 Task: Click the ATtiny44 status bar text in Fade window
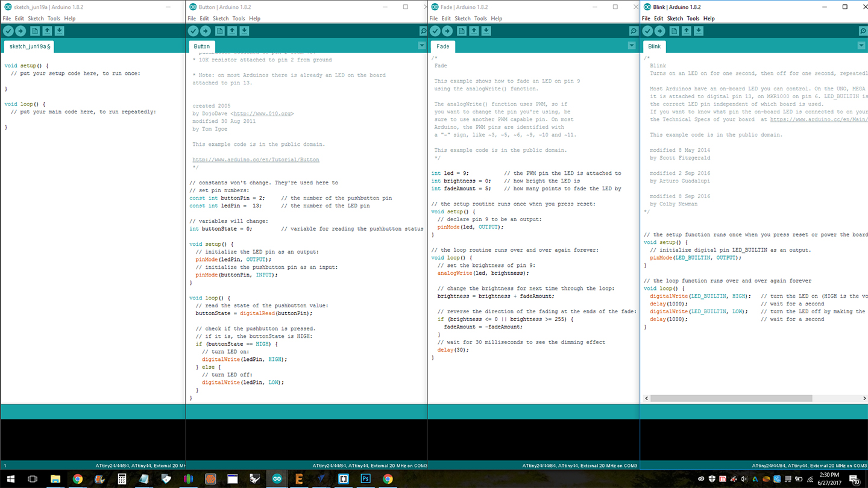click(580, 466)
